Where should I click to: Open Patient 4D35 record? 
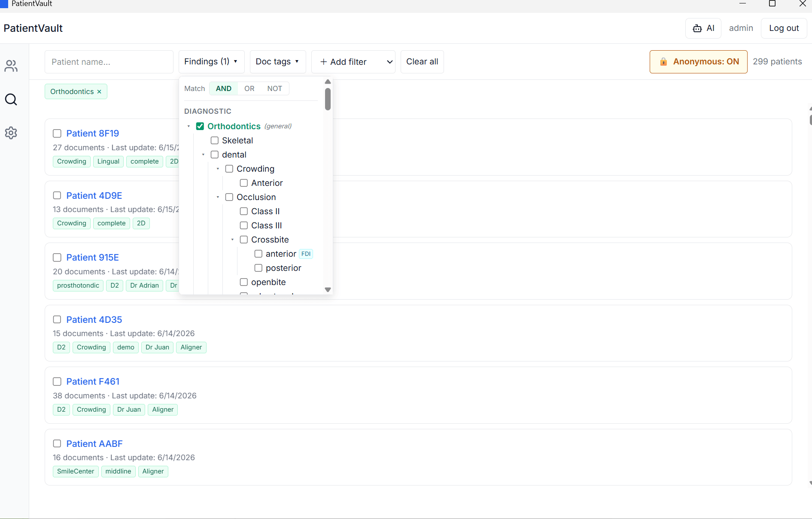pyautogui.click(x=94, y=320)
